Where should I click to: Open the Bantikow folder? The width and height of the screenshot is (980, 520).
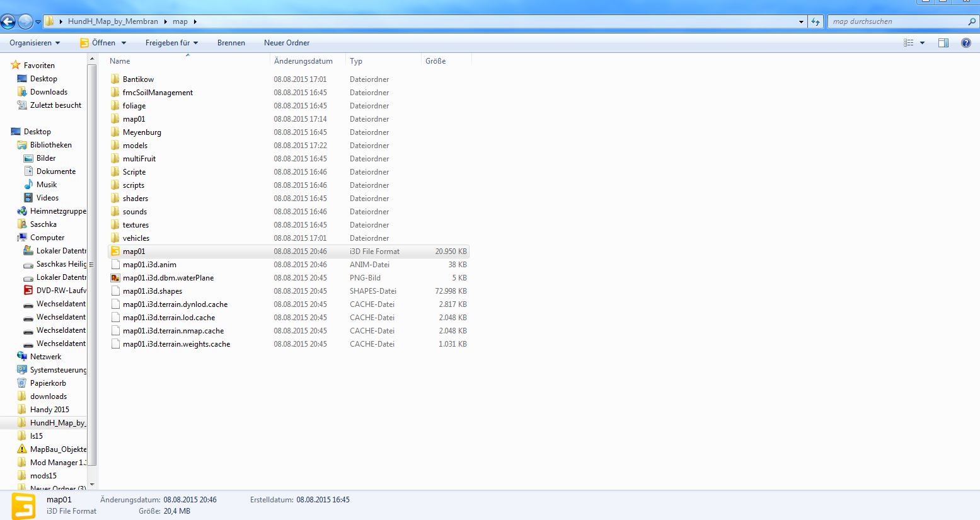click(x=138, y=79)
